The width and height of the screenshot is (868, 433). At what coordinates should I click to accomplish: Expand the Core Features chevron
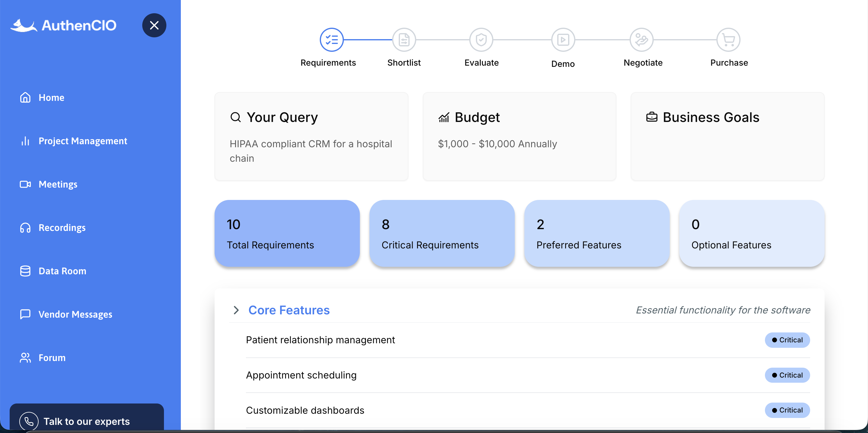(x=236, y=310)
